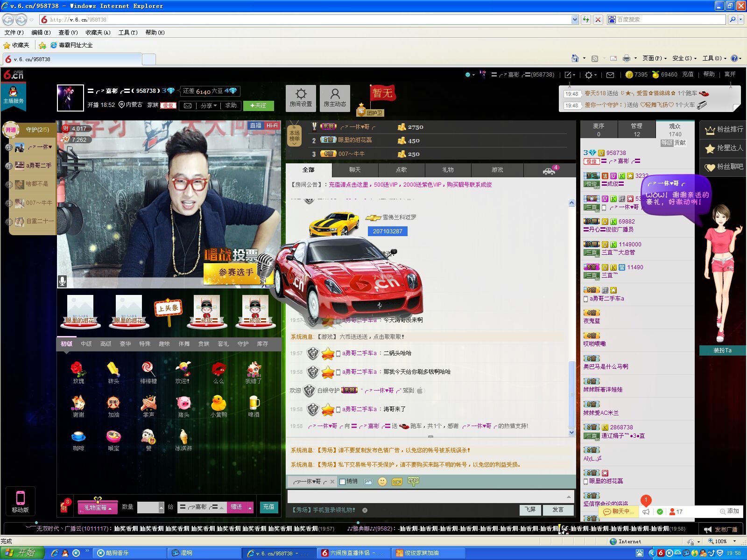Open the management (管理) tab
This screenshot has width=747, height=560.
pyautogui.click(x=636, y=130)
